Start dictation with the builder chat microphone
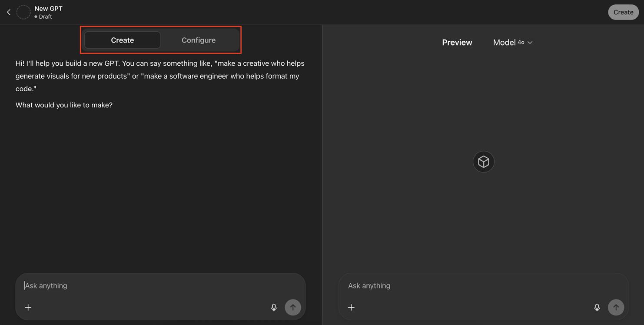The height and width of the screenshot is (325, 644). tap(274, 308)
